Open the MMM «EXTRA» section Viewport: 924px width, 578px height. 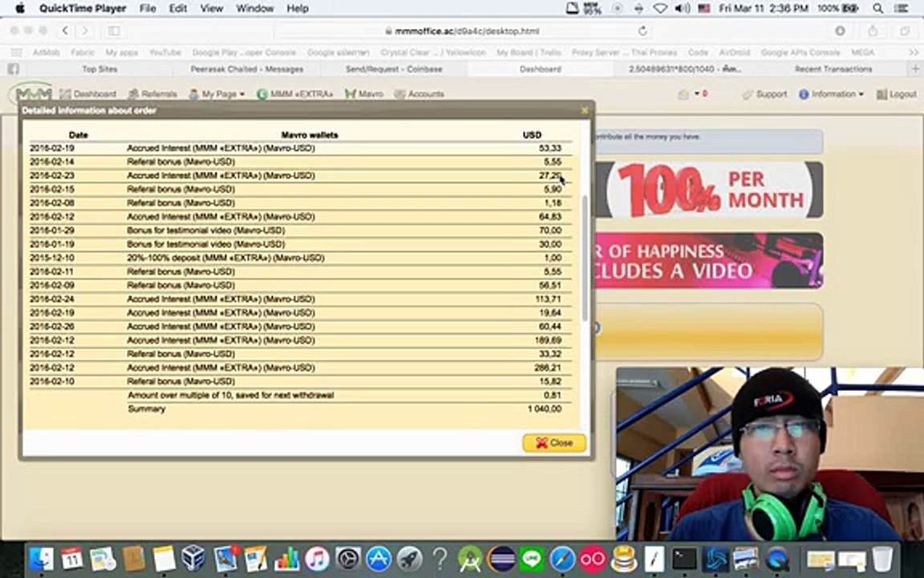(294, 94)
